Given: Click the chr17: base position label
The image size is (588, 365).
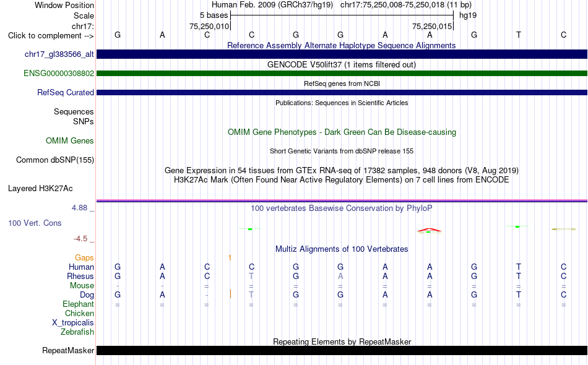Looking at the screenshot, I should pyautogui.click(x=83, y=26).
